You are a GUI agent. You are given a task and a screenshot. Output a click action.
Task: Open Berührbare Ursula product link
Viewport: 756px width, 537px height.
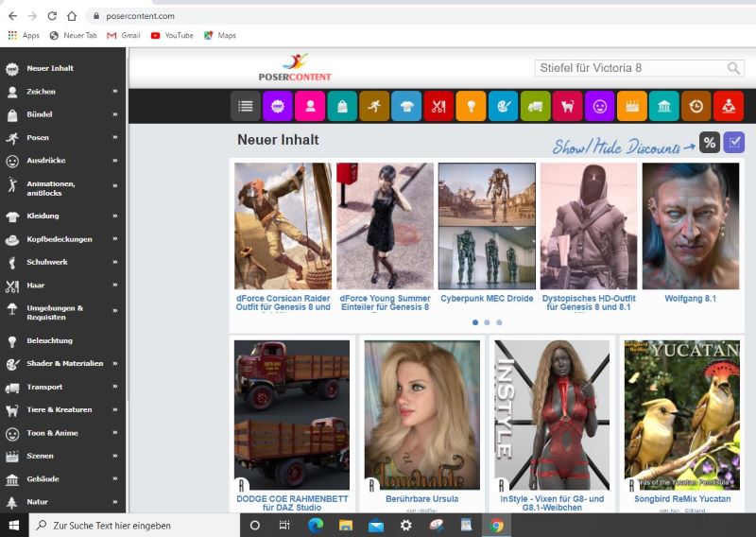(421, 499)
